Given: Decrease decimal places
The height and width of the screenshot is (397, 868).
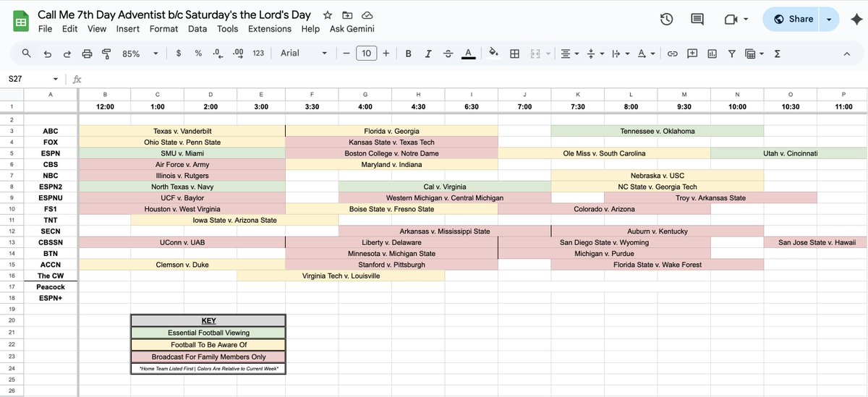Looking at the screenshot, I should [x=218, y=54].
